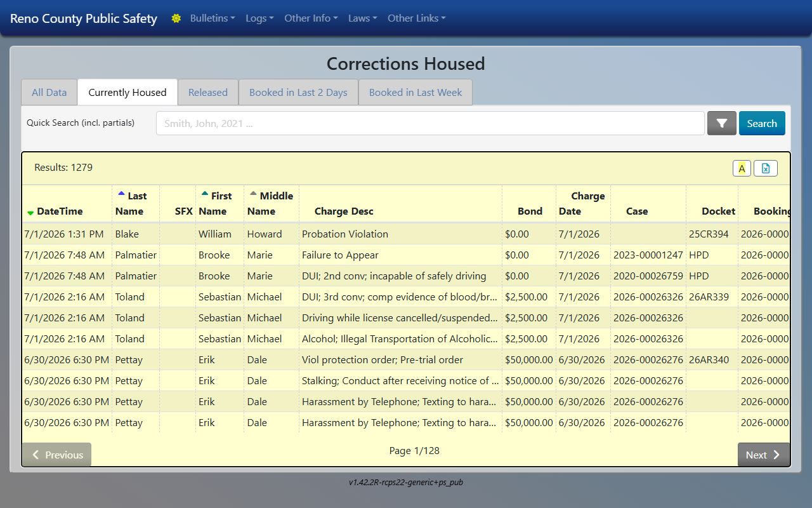This screenshot has width=812, height=508.
Task: Toggle the sun theme icon in navbar
Action: point(176,18)
